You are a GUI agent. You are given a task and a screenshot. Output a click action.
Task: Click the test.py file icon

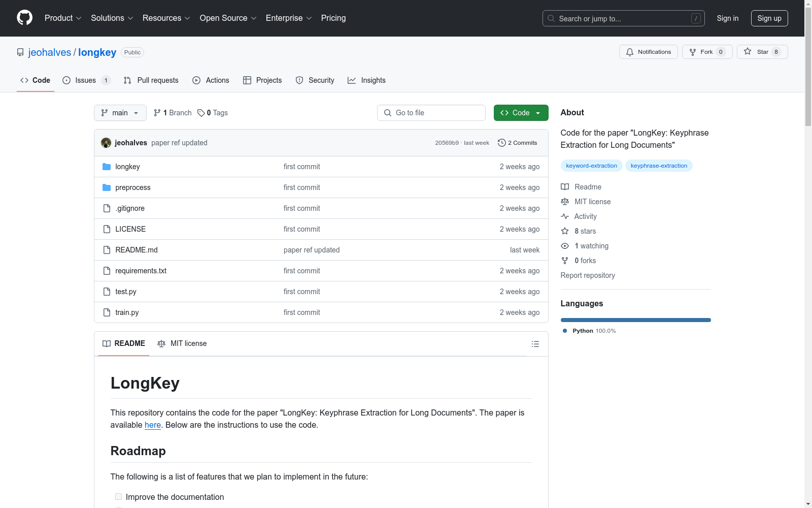(x=107, y=292)
